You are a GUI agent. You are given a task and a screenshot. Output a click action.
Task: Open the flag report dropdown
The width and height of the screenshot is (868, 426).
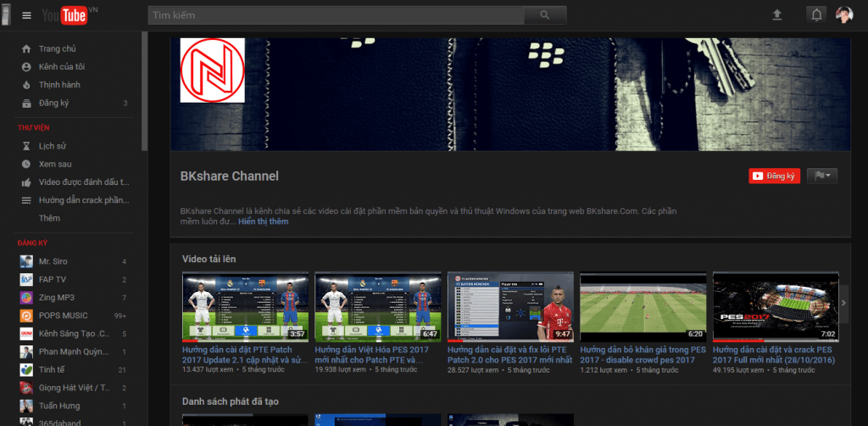pos(822,177)
